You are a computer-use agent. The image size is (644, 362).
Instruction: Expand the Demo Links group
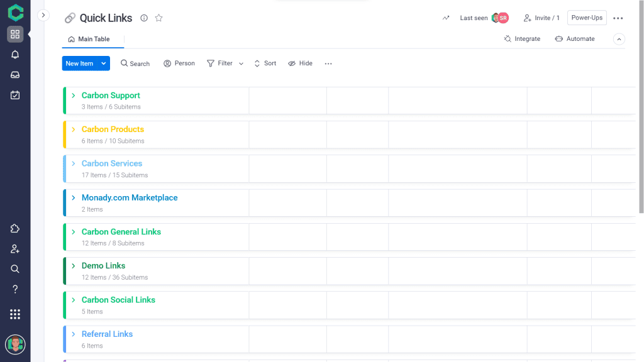[x=74, y=266]
